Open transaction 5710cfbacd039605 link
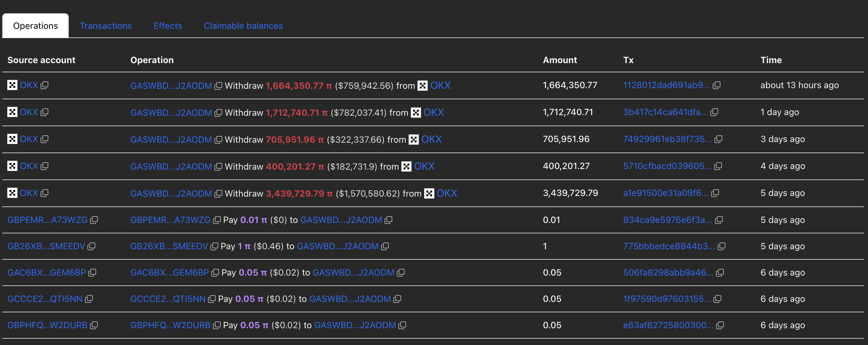 click(667, 166)
